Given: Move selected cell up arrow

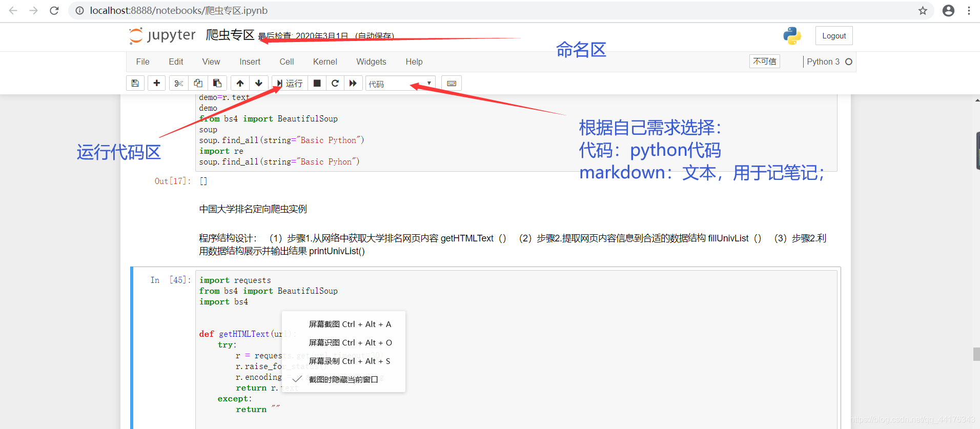Looking at the screenshot, I should [240, 83].
